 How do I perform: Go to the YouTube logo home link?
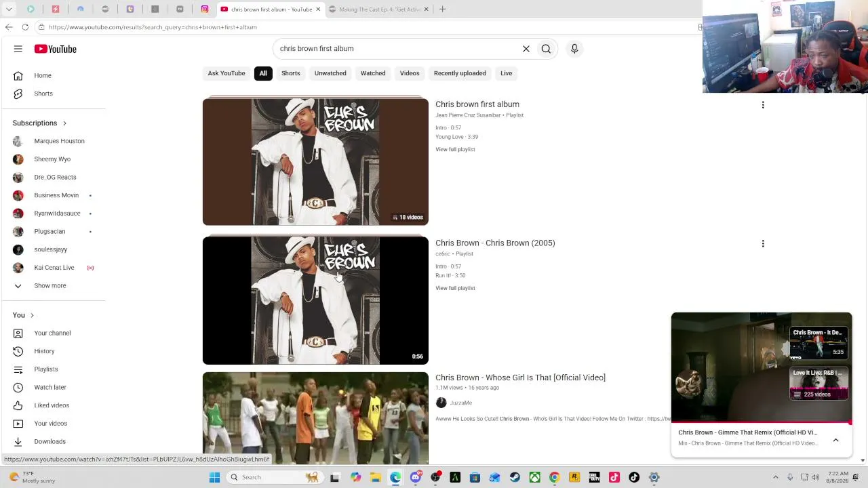click(56, 49)
